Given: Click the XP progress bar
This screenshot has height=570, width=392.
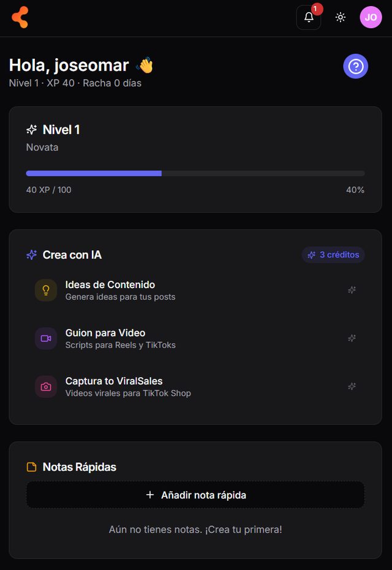Looking at the screenshot, I should coord(195,173).
